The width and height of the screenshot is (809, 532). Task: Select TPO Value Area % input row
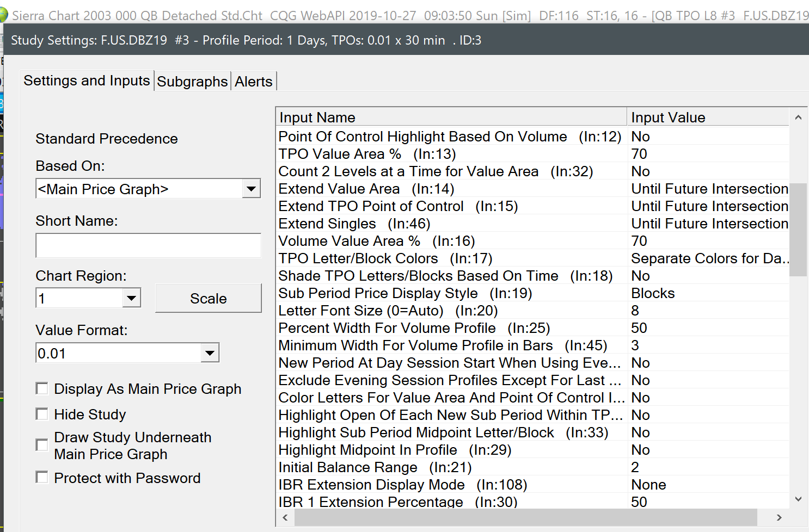coord(532,154)
